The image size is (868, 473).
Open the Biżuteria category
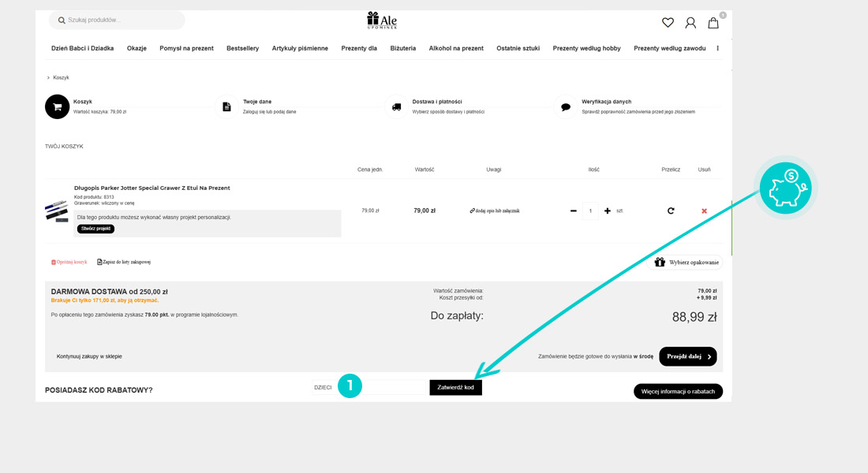click(x=402, y=48)
